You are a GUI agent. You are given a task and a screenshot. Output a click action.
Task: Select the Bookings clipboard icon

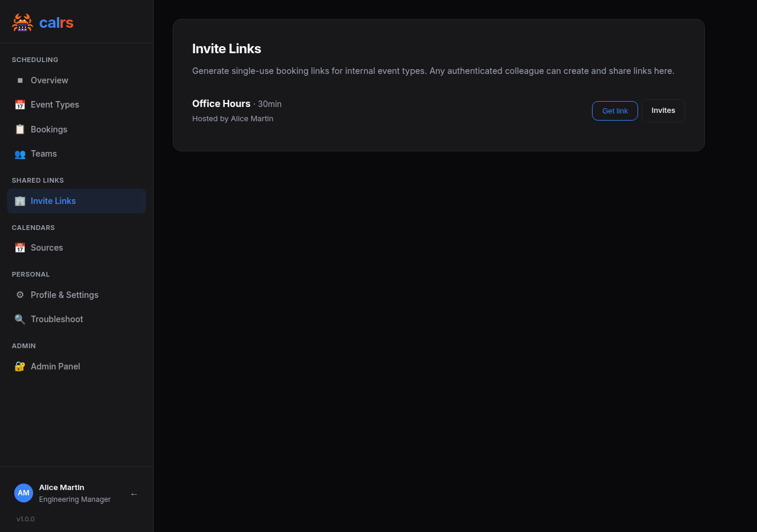click(x=20, y=129)
